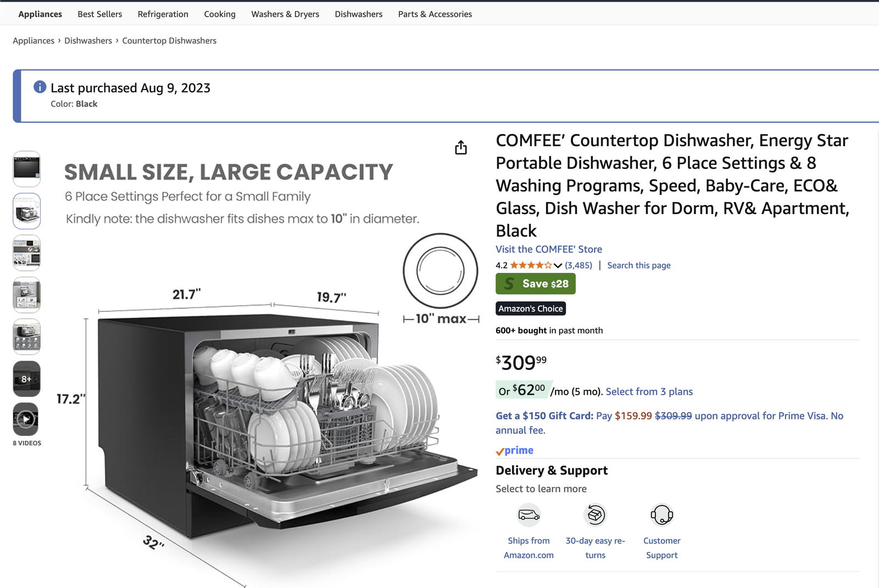Open the 8+ more images thumbnail
The height and width of the screenshot is (588, 879).
tap(26, 379)
